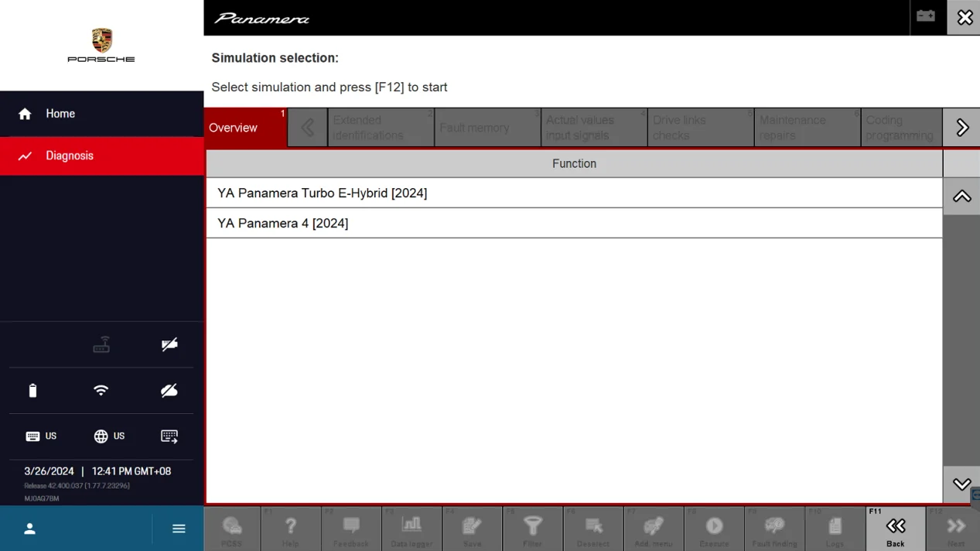
Task: Click the Deselect toolbar icon
Action: pyautogui.click(x=593, y=529)
